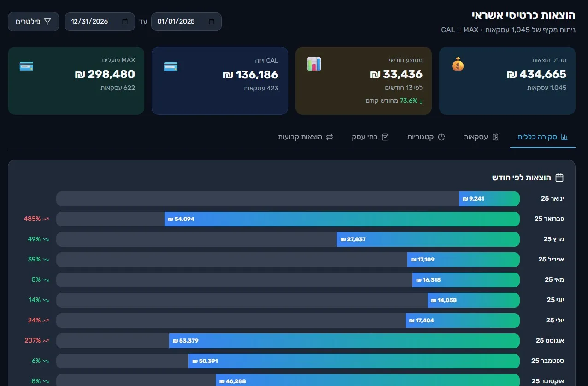The height and width of the screenshot is (386, 588).
Task: Click the money bag icon in total expenses card
Action: click(458, 64)
